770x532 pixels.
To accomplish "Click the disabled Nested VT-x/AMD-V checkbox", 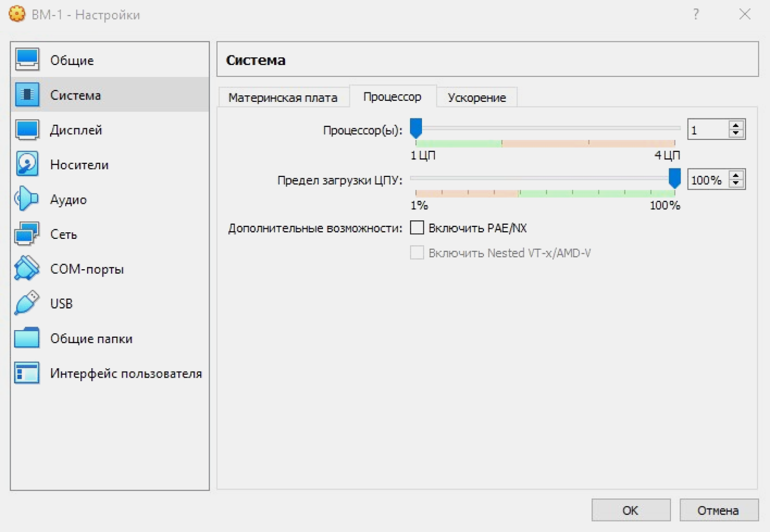I will [417, 253].
